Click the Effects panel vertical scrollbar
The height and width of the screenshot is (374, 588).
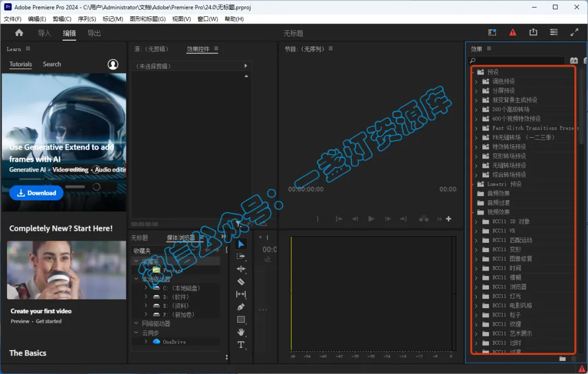[581, 106]
